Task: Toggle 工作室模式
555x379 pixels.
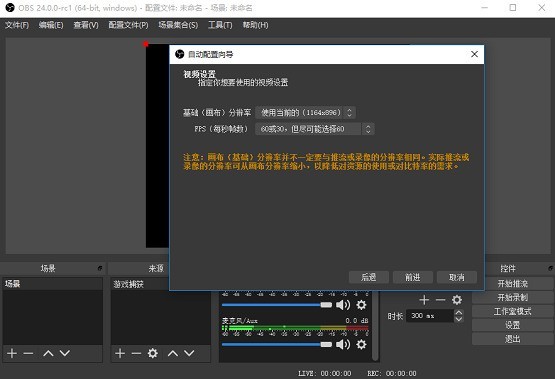Action: coord(513,311)
